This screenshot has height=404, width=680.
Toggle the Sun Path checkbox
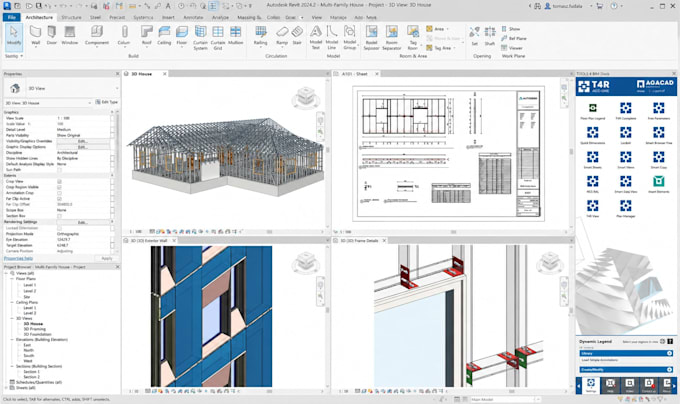point(59,170)
